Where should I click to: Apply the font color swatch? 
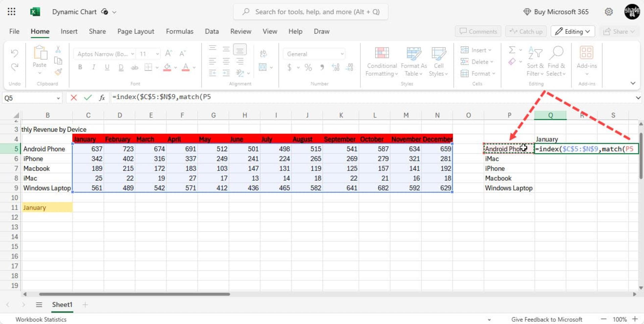coord(185,67)
